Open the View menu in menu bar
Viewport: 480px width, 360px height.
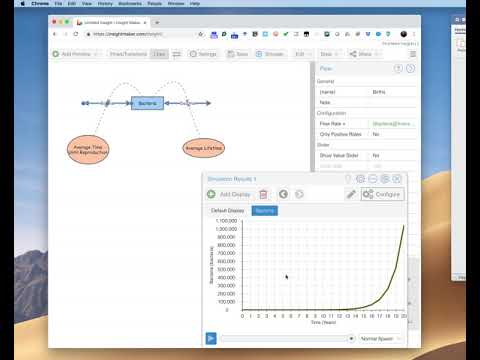(87, 3)
